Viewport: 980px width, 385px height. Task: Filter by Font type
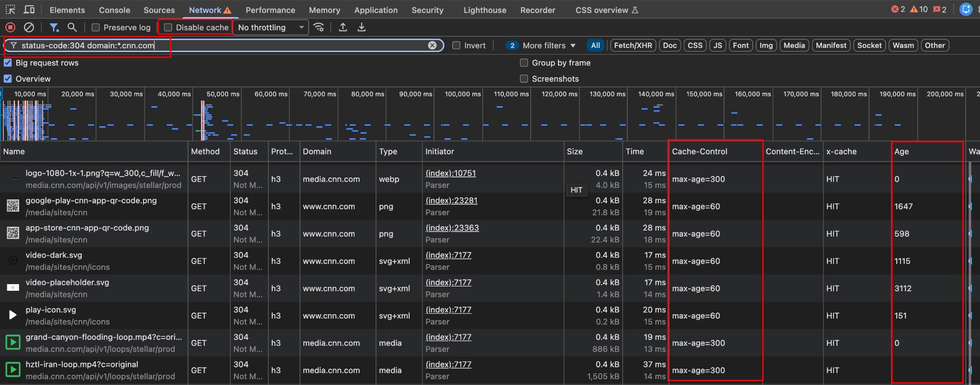(741, 45)
